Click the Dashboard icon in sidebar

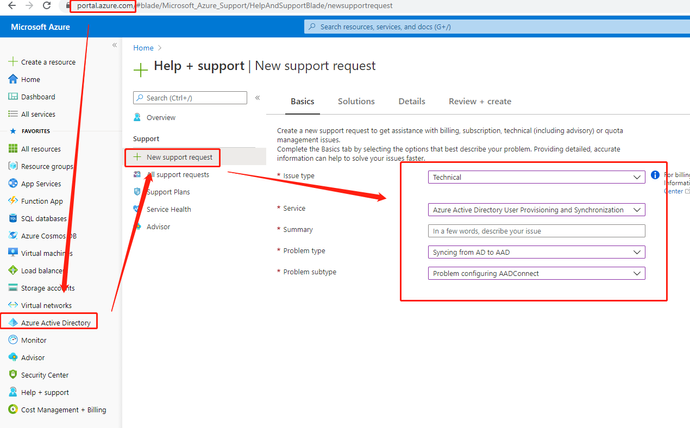coord(13,96)
